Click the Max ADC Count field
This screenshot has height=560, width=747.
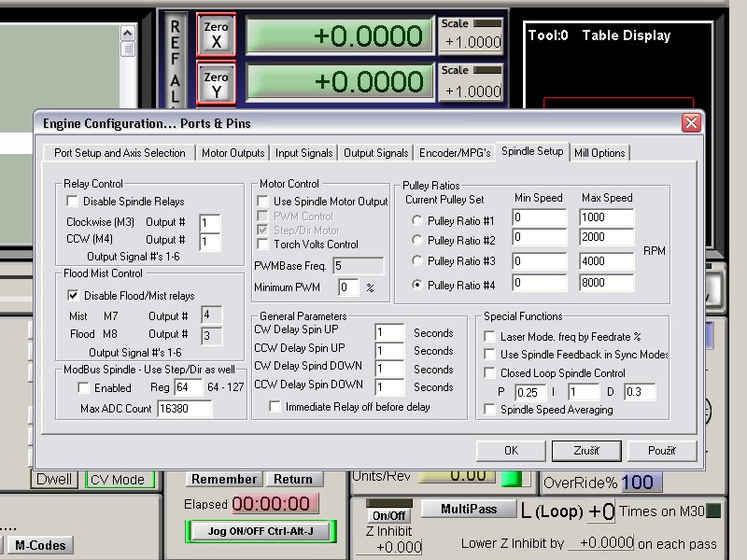point(184,408)
